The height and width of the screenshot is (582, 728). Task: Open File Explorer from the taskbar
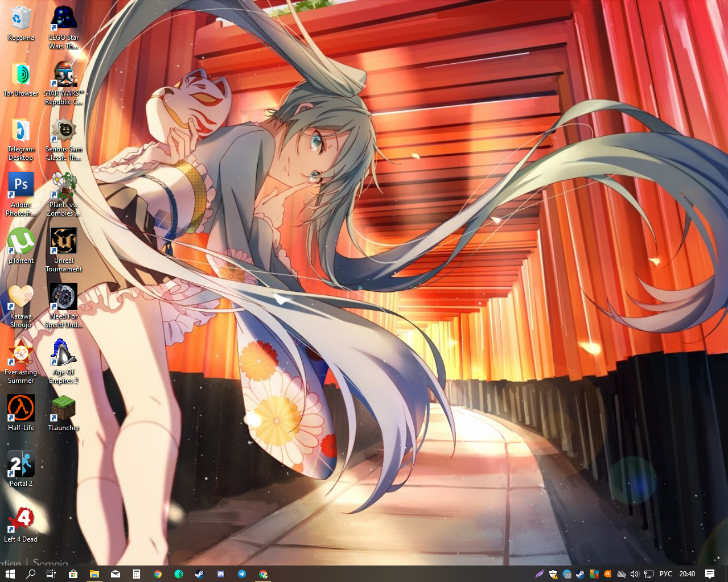pyautogui.click(x=94, y=574)
